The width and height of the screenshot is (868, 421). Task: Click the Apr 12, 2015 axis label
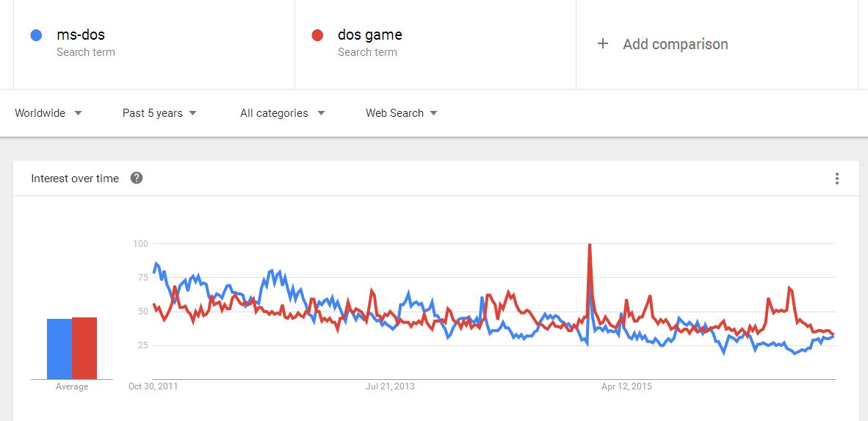(626, 386)
